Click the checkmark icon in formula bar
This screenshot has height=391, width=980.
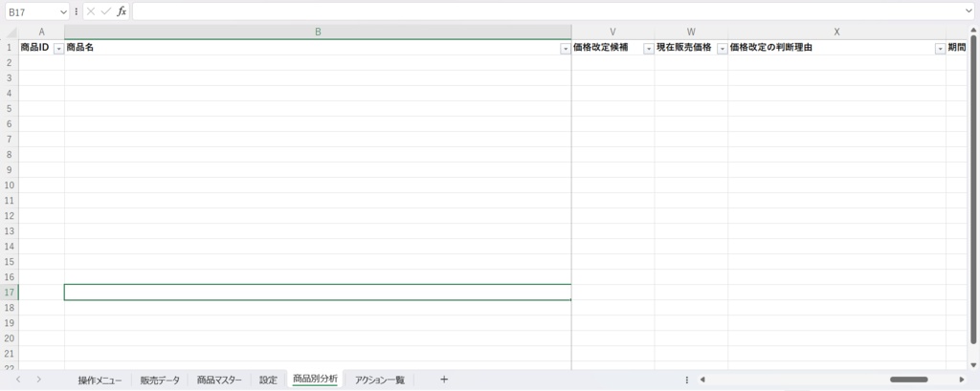point(105,11)
